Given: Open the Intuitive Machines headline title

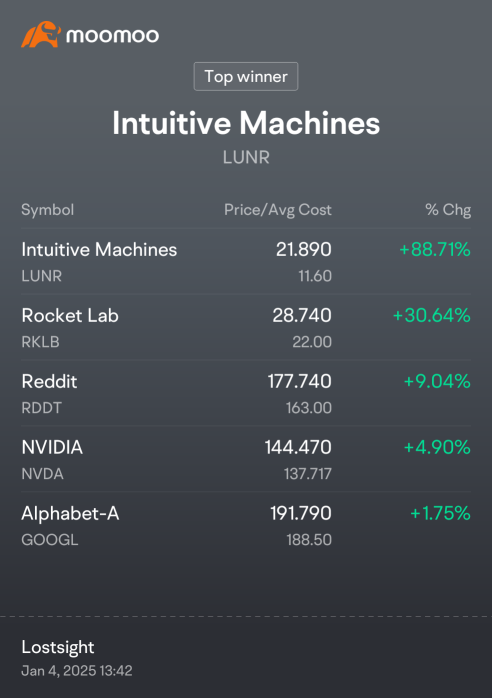Looking at the screenshot, I should (x=246, y=123).
